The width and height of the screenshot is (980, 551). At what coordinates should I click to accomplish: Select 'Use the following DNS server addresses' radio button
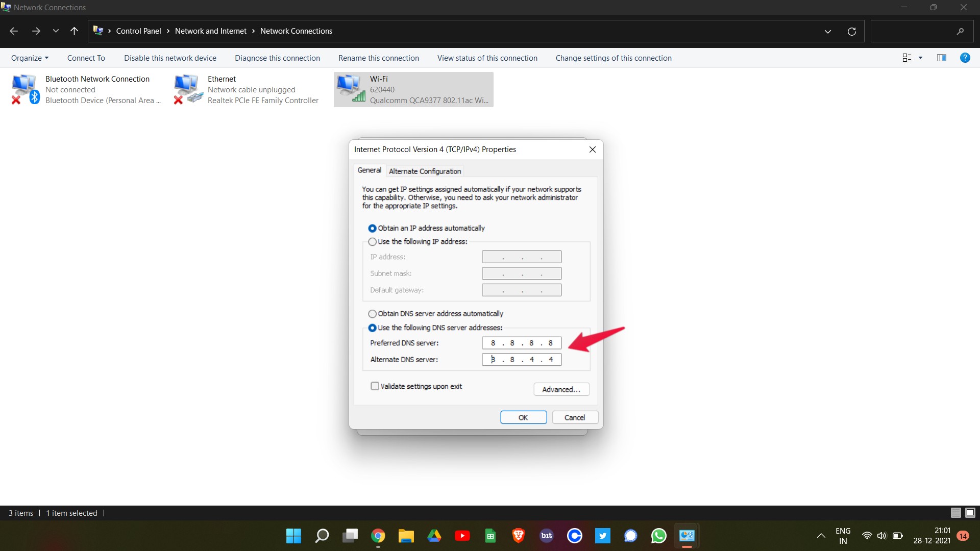coord(372,328)
